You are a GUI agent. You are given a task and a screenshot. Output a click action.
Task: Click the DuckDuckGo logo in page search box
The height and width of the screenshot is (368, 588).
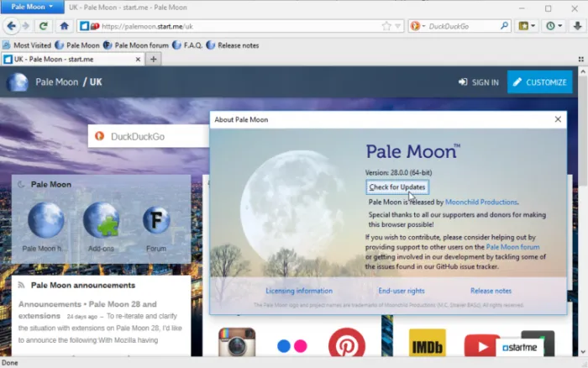click(99, 136)
